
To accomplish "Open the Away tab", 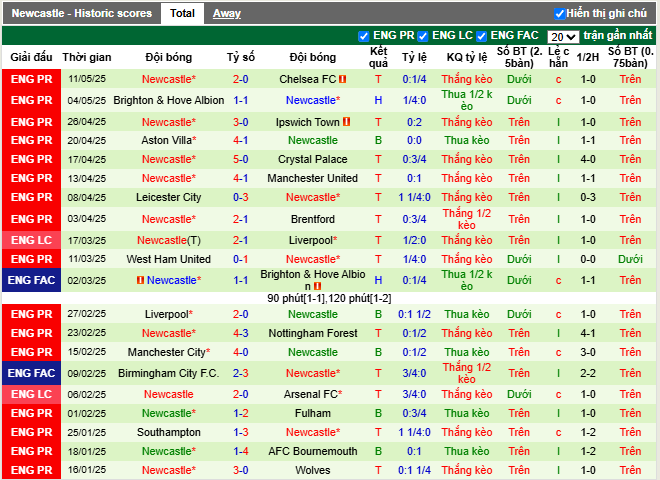I will [x=226, y=13].
